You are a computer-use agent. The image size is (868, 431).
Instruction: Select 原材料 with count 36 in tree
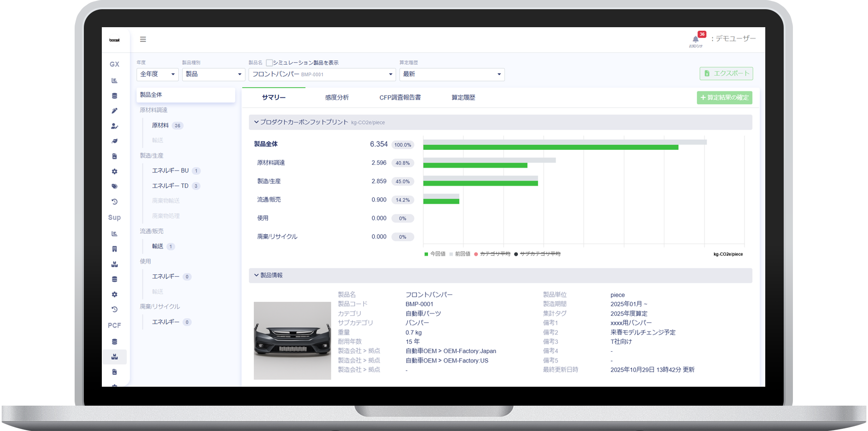pos(167,125)
